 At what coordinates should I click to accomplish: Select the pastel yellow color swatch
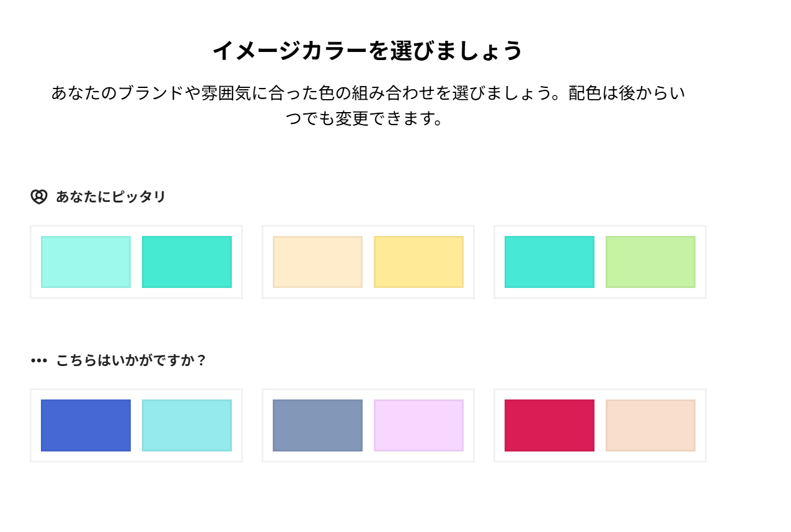point(418,262)
